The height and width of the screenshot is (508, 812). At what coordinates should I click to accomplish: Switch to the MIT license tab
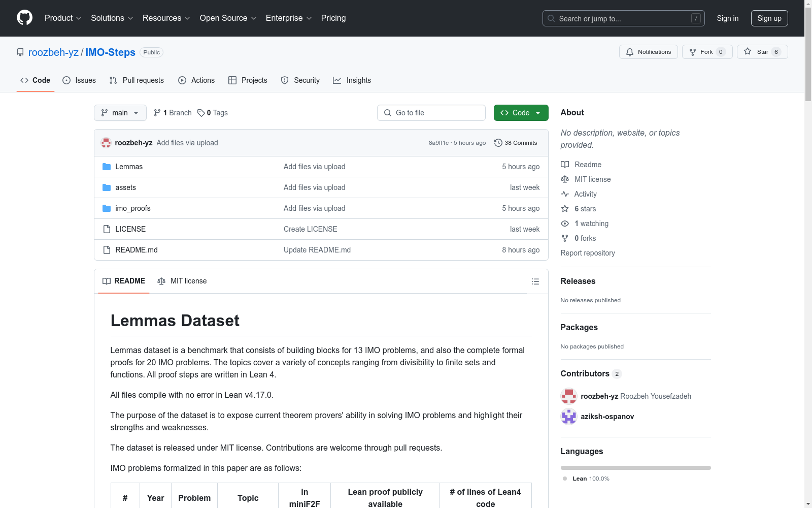pyautogui.click(x=182, y=281)
